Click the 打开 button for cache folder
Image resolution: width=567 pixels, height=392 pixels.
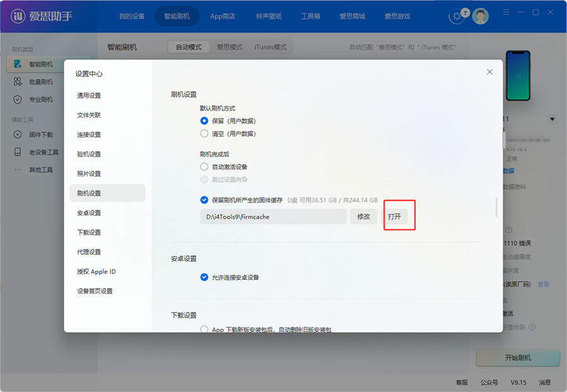tap(394, 217)
